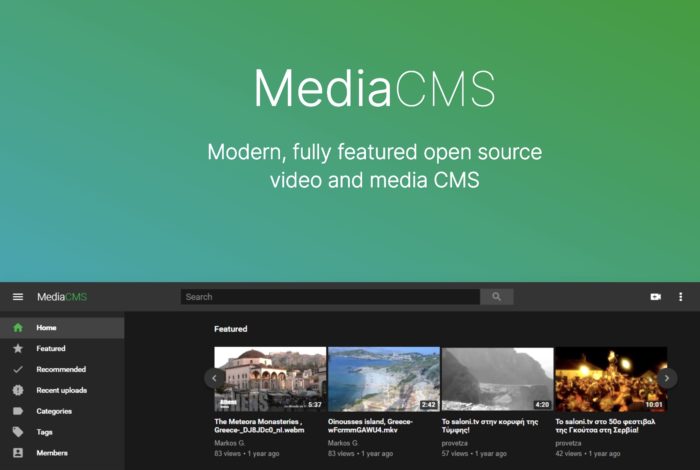Show next featured videos with right arrow

tap(667, 378)
